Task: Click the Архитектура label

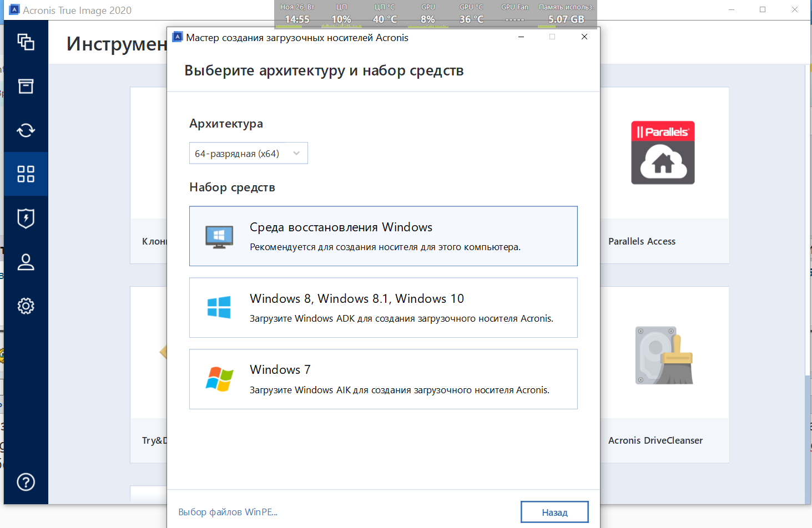Action: (226, 124)
